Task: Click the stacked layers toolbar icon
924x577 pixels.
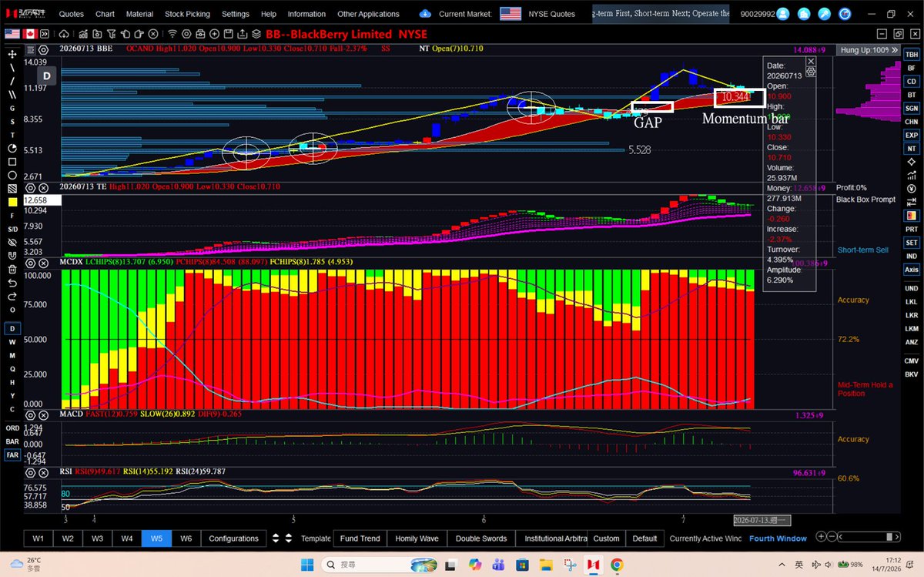Action: pyautogui.click(x=256, y=34)
